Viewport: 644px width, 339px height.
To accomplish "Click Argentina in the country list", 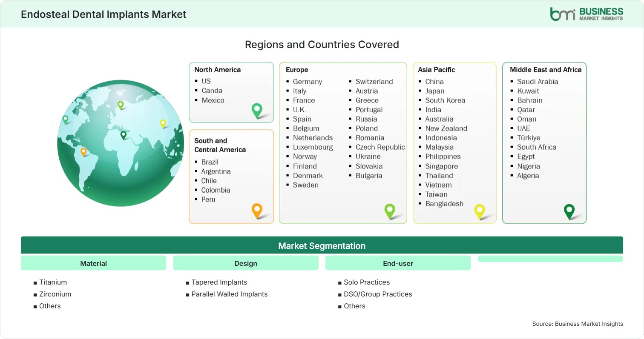I will pos(216,171).
